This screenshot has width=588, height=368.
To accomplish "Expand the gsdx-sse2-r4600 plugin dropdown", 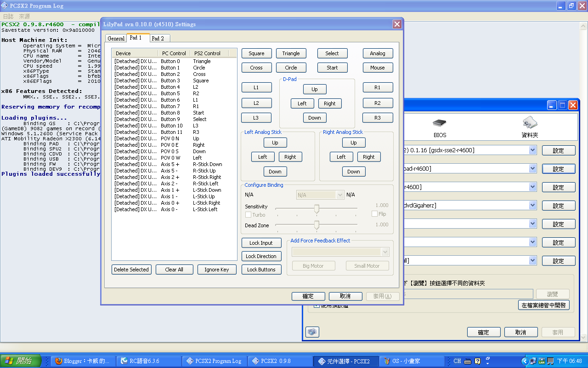I will pos(532,150).
